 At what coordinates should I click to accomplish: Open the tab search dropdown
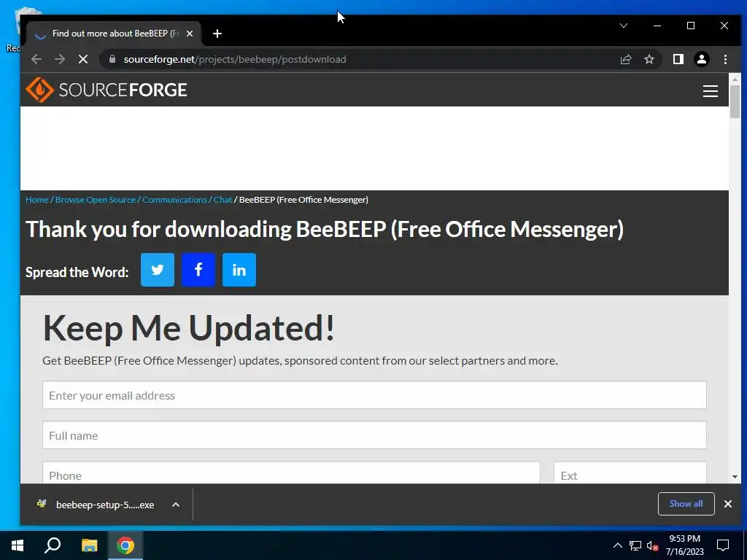624,26
